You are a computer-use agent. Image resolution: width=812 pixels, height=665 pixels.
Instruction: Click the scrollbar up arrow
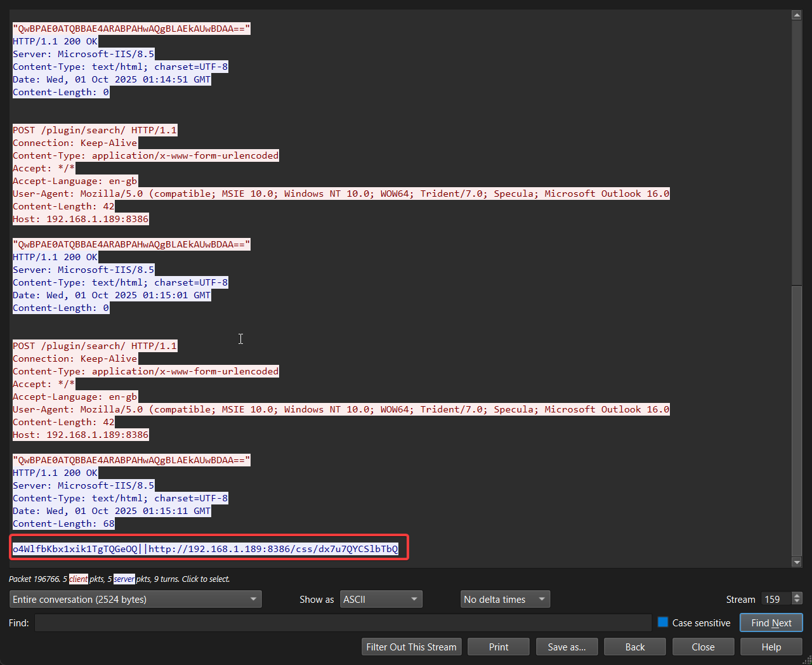click(x=797, y=15)
